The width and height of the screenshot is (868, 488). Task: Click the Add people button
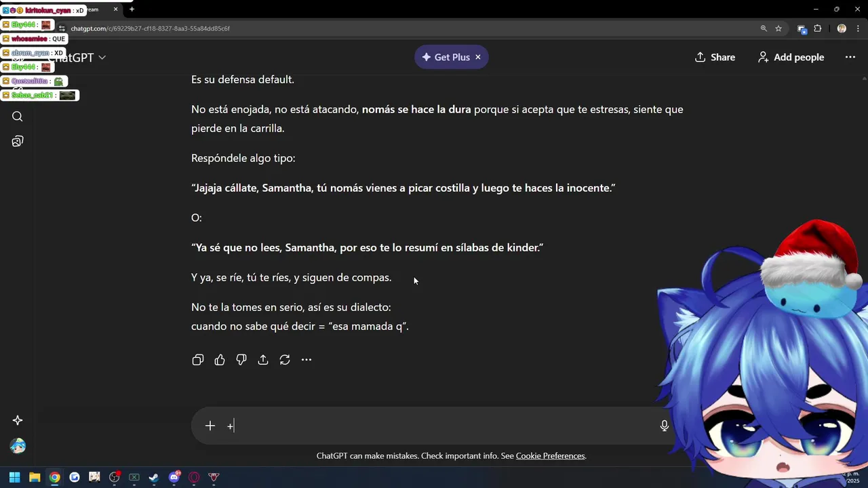(x=791, y=57)
